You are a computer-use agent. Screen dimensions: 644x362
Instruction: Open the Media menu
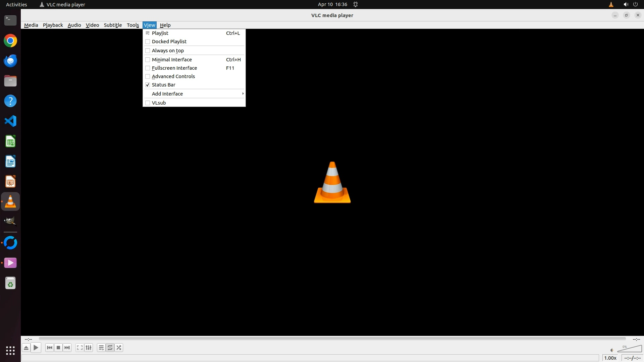coord(31,25)
